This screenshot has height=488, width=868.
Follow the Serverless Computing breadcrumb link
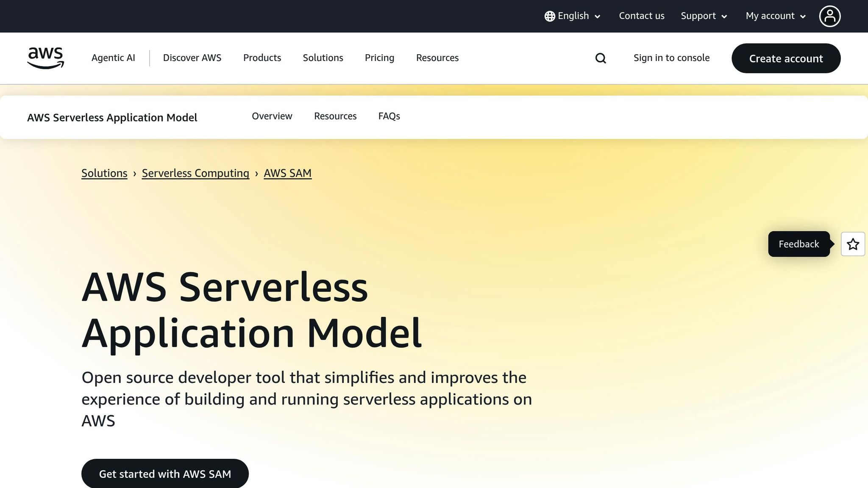click(195, 173)
